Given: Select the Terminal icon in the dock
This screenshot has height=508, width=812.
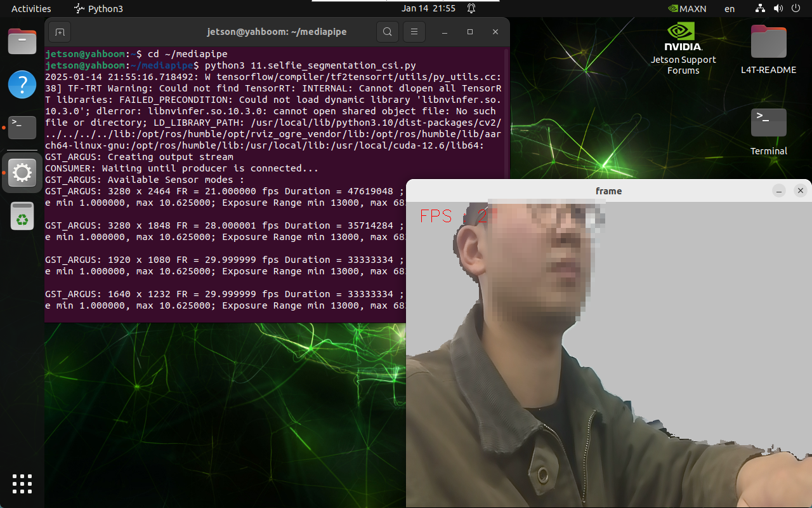Looking at the screenshot, I should point(22,127).
